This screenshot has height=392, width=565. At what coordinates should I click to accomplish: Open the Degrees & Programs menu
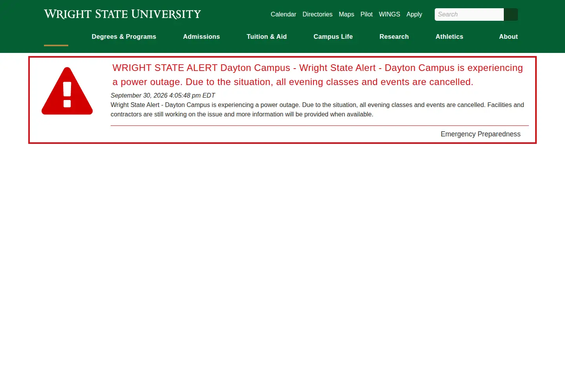[x=124, y=36]
